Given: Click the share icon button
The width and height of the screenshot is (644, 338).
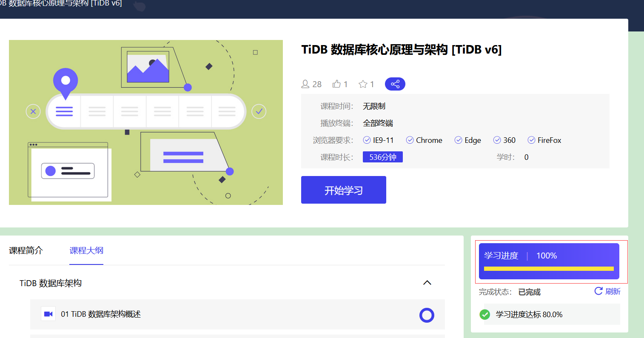Looking at the screenshot, I should pos(395,84).
